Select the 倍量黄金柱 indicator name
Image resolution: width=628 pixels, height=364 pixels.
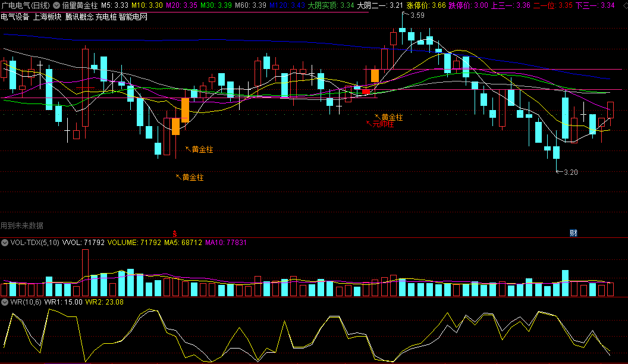click(x=80, y=5)
